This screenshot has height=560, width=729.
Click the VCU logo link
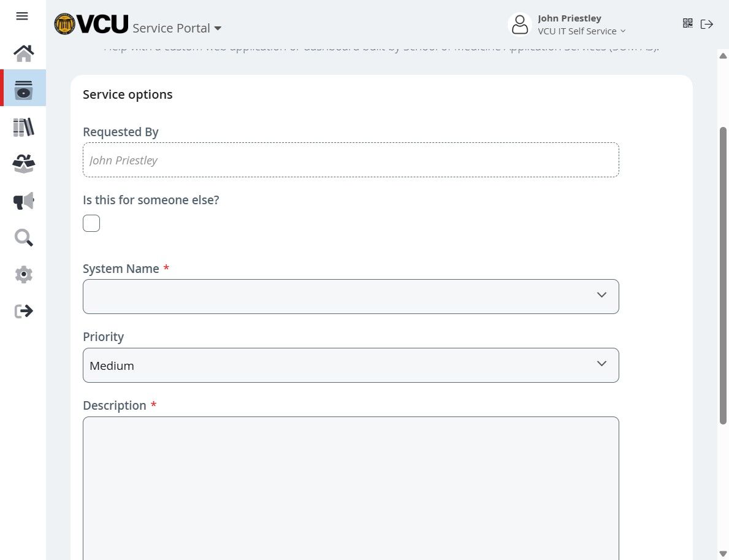[91, 24]
